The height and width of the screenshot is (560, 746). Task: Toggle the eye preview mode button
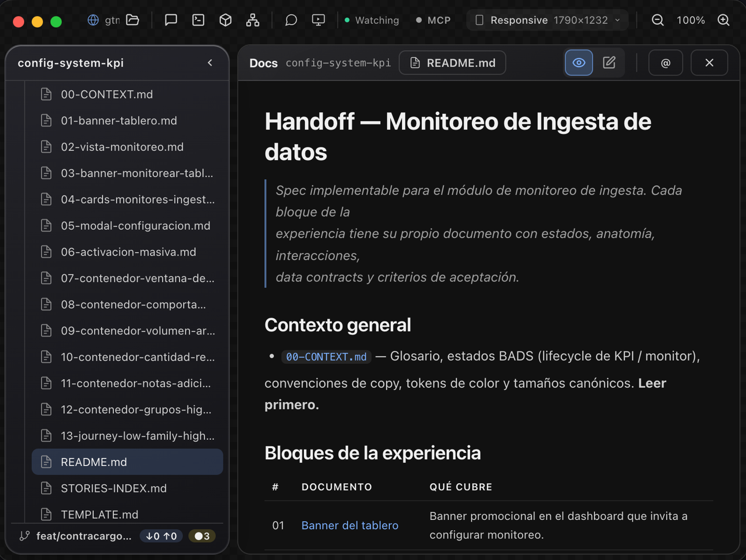[579, 62]
